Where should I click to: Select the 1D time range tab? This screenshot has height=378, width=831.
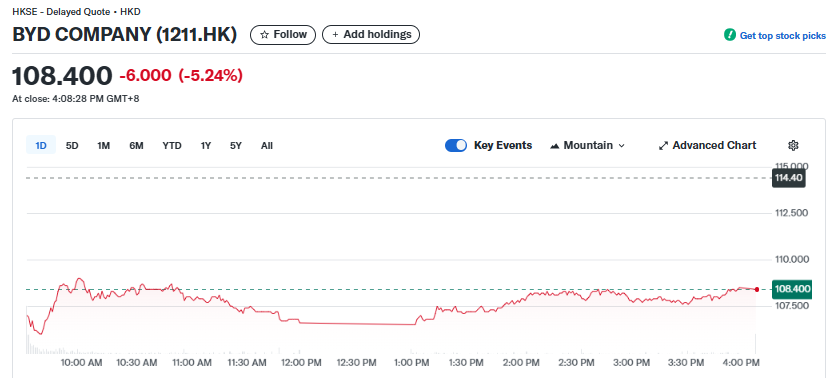click(41, 145)
